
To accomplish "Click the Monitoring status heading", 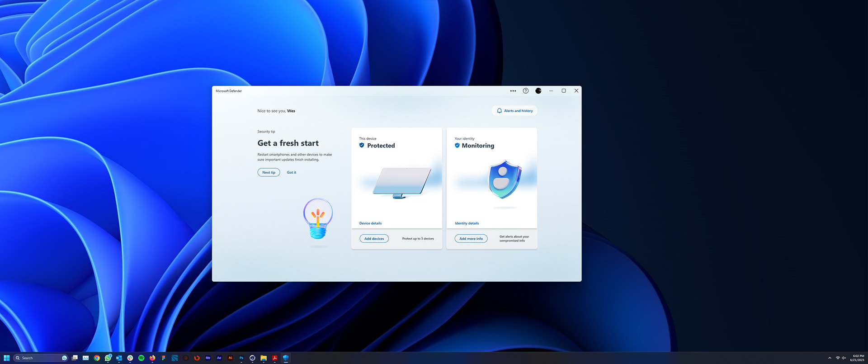I will 478,146.
